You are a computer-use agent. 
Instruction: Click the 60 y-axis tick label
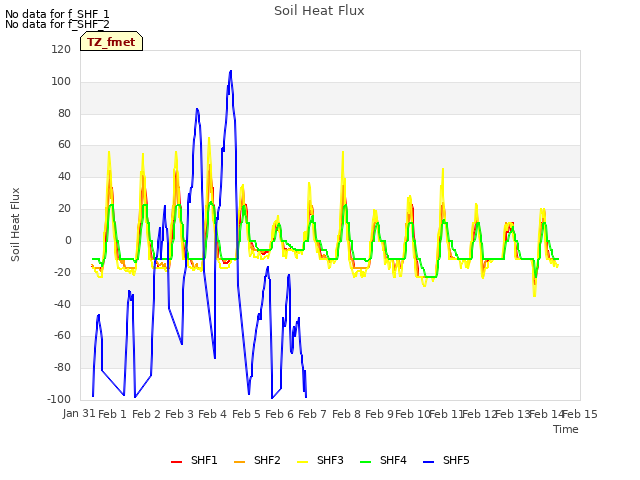tap(64, 144)
